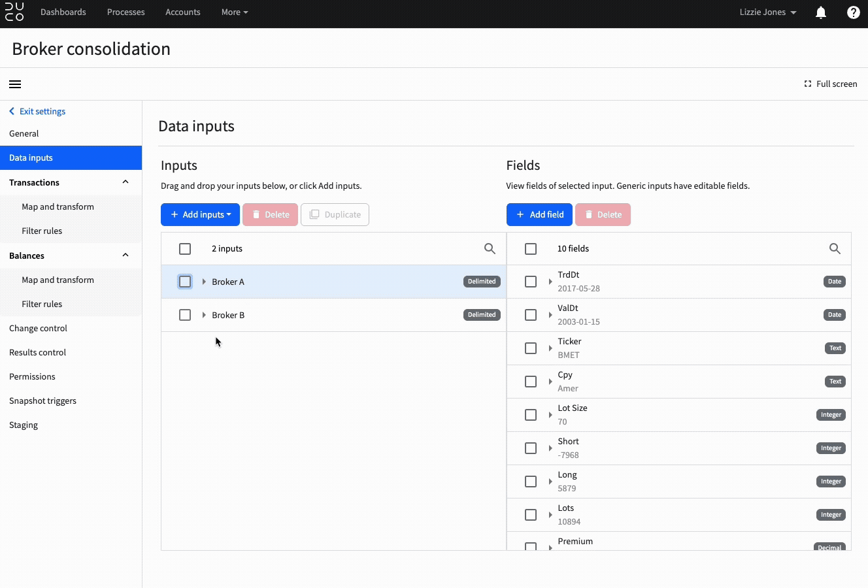Check the Broker B input
868x588 pixels.
185,315
